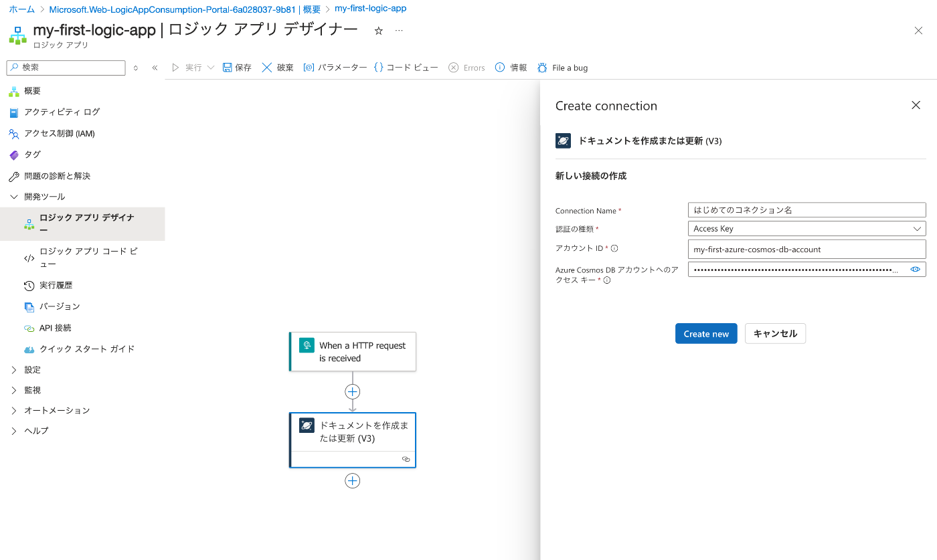This screenshot has width=937, height=560.
Task: Run the workflow from the toolbar
Action: click(x=187, y=68)
